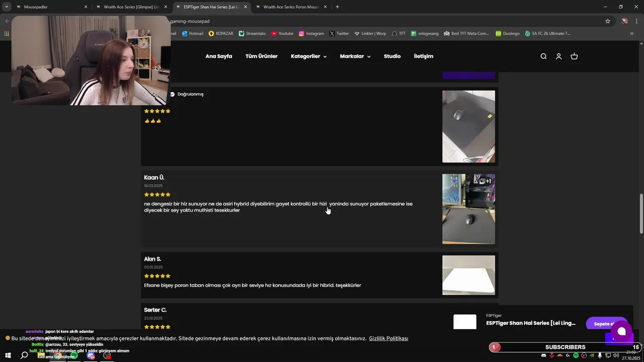
Task: Open Spotify from the taskbar
Action: pos(74,355)
